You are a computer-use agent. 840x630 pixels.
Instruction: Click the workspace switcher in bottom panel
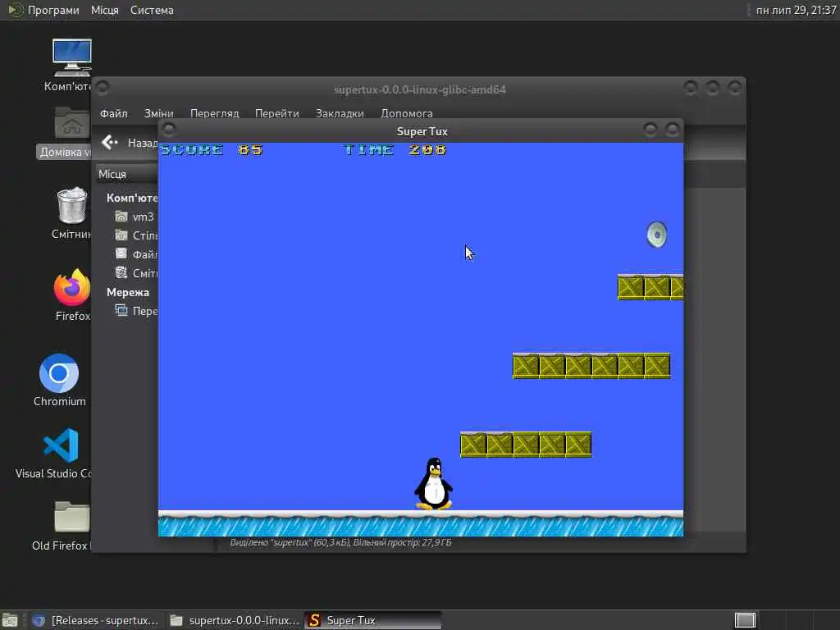click(745, 620)
